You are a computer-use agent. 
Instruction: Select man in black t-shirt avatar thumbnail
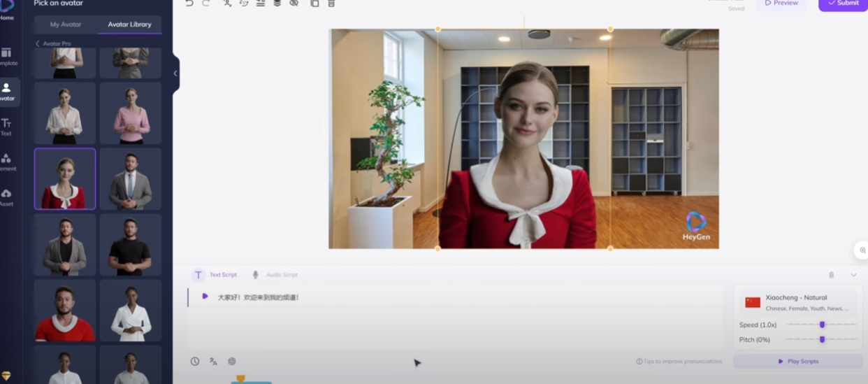[131, 244]
